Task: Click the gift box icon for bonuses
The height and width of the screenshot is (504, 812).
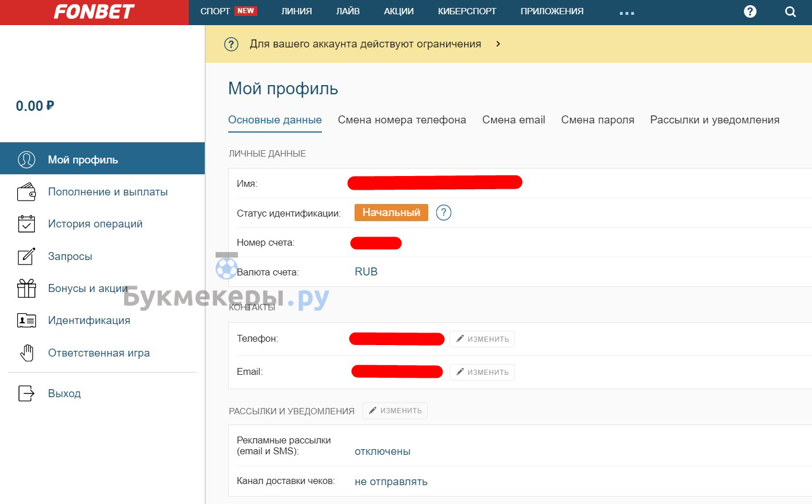Action: pyautogui.click(x=26, y=288)
